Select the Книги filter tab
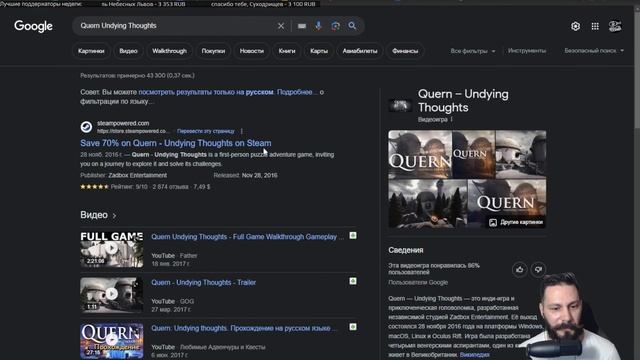Screen dimensions: 640x360 click(287, 51)
